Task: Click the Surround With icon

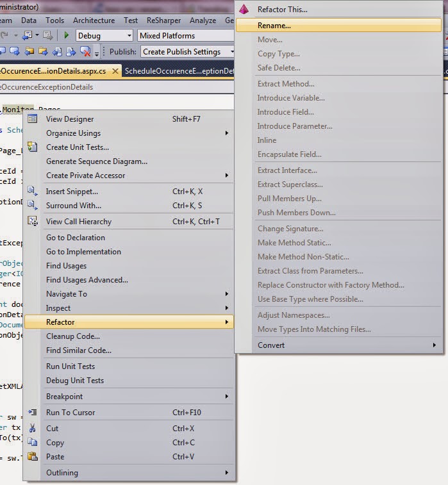Action: point(33,205)
